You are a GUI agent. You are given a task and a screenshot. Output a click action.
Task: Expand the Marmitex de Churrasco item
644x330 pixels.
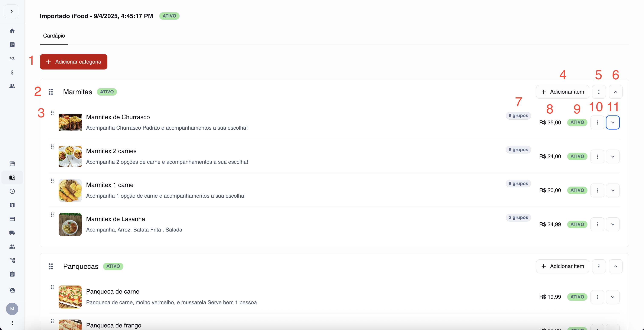click(x=612, y=123)
